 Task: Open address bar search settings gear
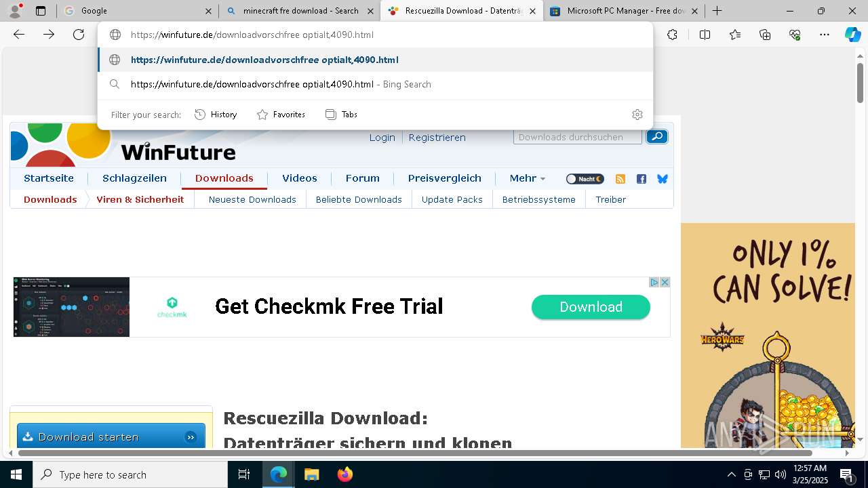[637, 115]
